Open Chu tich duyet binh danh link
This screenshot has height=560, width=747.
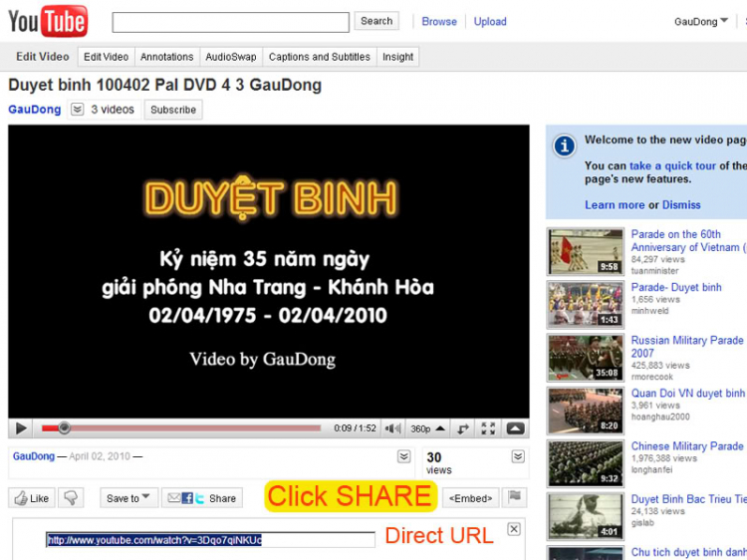pyautogui.click(x=689, y=552)
